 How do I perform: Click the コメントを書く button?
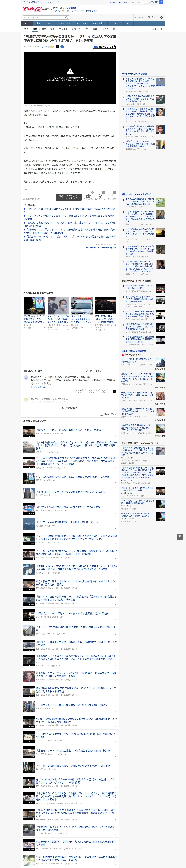93,371
